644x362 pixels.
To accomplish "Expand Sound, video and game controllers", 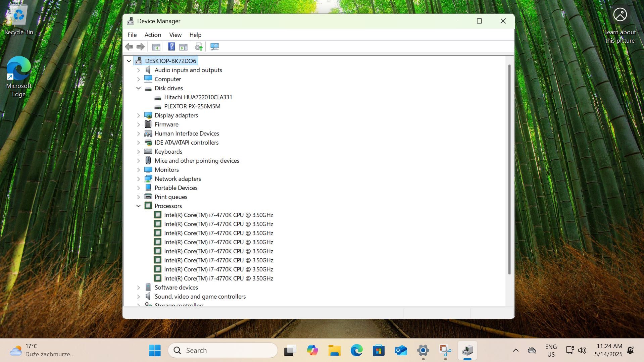I will point(138,297).
